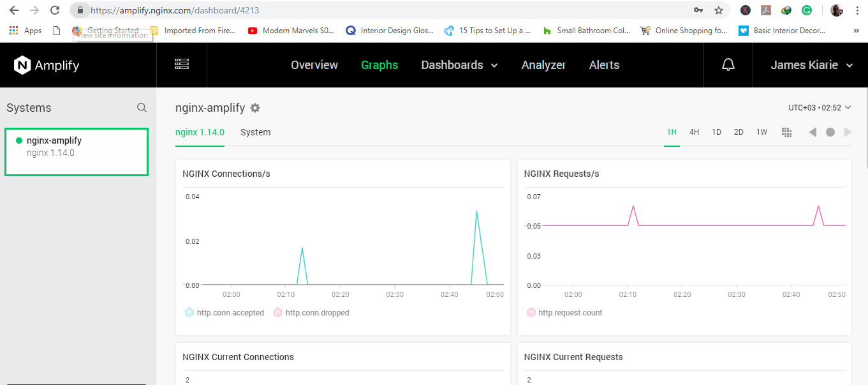Open the Basic Interior Decor... bookmark

click(782, 31)
